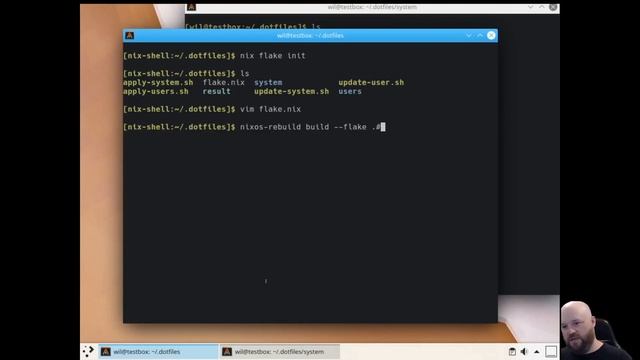Click the show desktop square in the tray
The height and width of the screenshot is (360, 640).
[551, 351]
